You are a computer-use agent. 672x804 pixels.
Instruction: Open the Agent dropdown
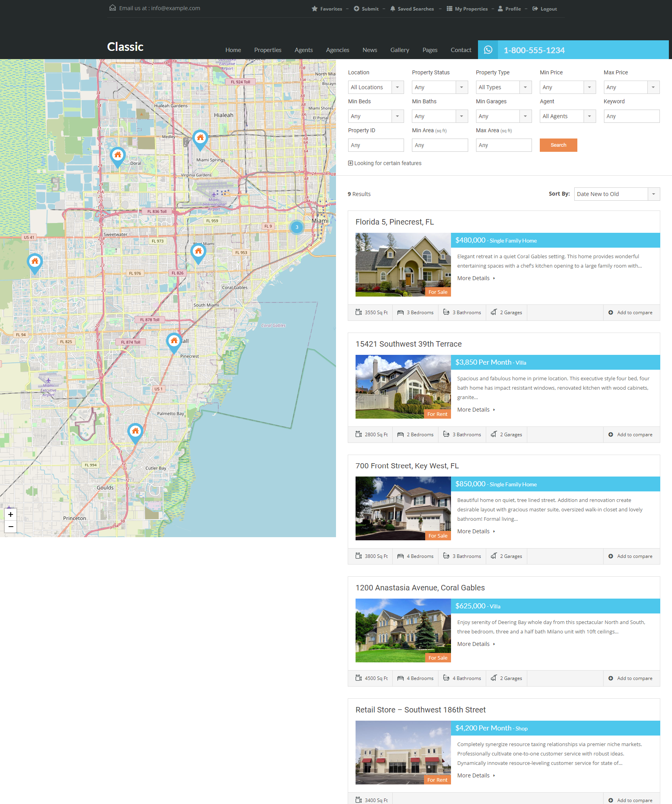point(568,116)
